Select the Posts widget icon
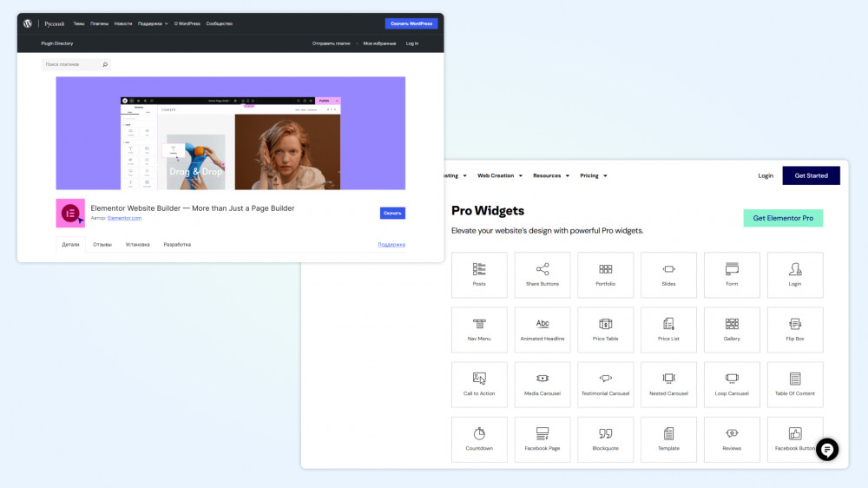The image size is (868, 488). (479, 269)
